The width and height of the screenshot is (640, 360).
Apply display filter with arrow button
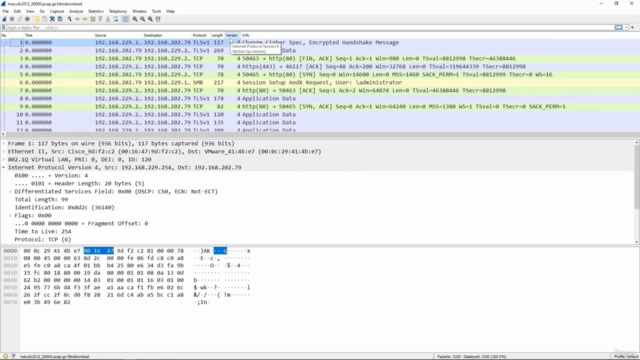[x=619, y=27]
